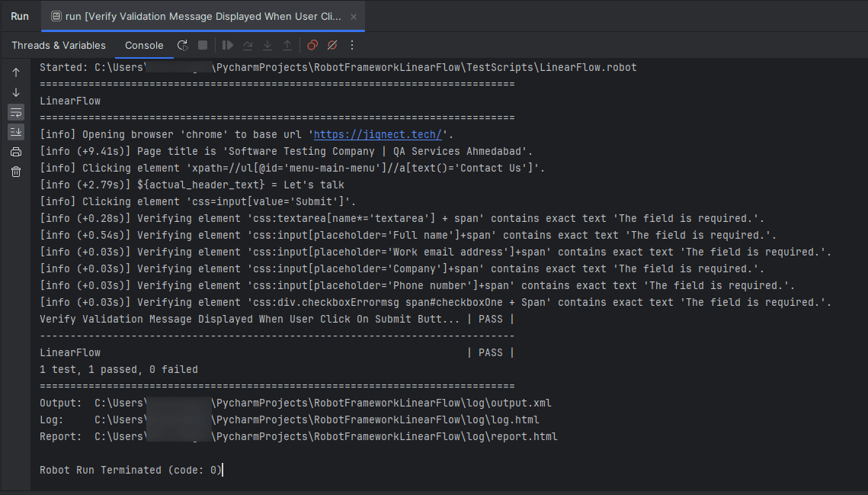Close the run configuration tab
Viewport: 868px width, 495px height.
click(353, 17)
